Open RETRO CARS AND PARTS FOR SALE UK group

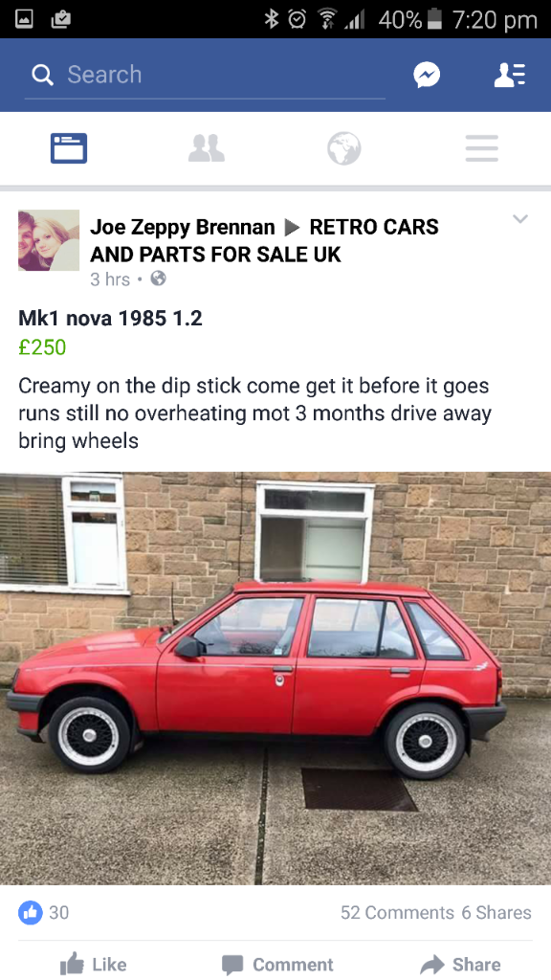(x=264, y=240)
